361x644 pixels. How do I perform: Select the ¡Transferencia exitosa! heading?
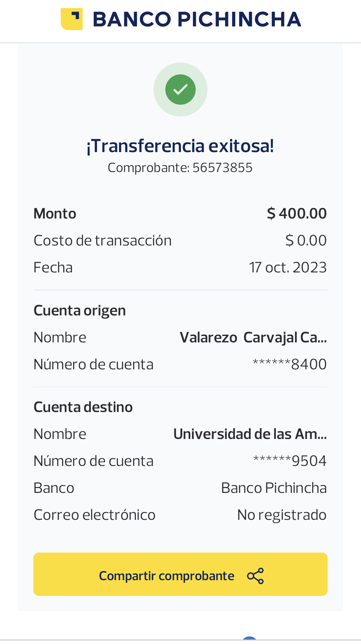point(180,146)
